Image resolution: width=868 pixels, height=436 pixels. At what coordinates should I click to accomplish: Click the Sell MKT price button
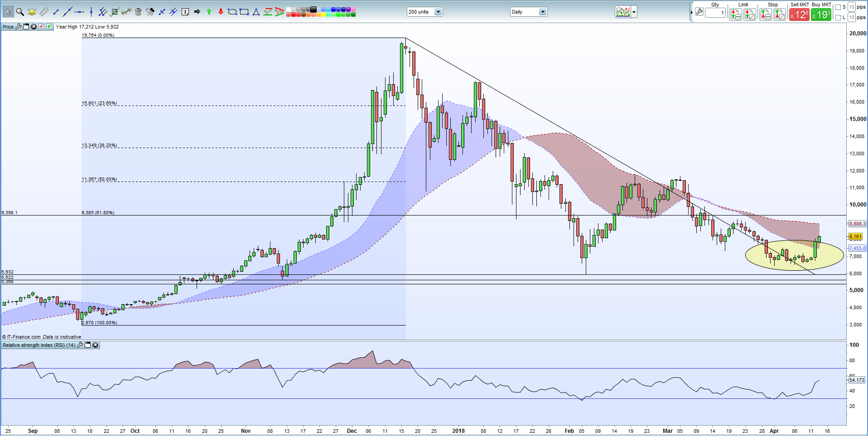(799, 14)
